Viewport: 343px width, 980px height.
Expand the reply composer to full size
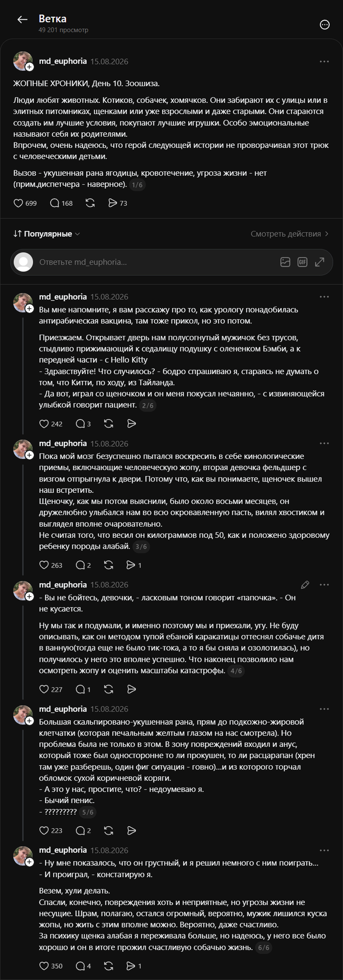[x=319, y=262]
